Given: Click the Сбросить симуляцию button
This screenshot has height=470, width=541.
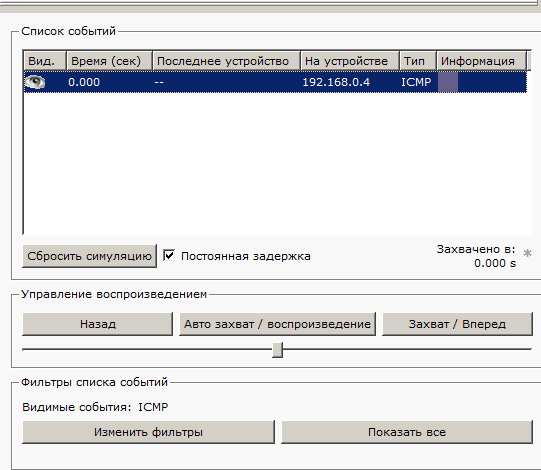Looking at the screenshot, I should (x=89, y=256).
